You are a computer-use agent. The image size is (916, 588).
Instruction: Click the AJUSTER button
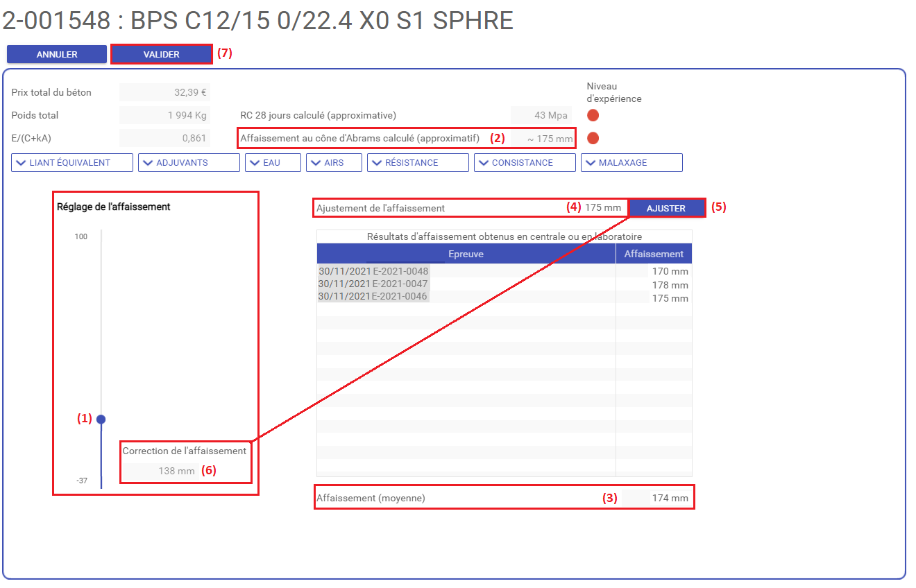click(x=666, y=208)
